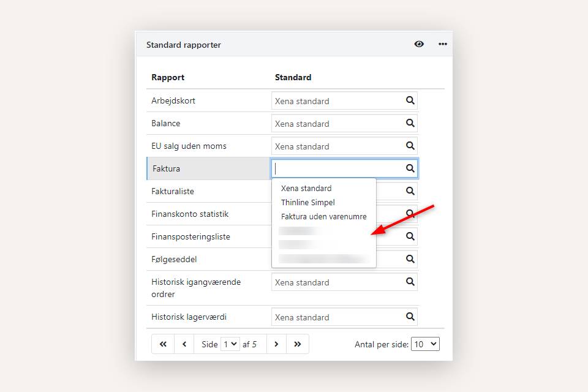Click search icon in Faktura field
Viewport: 588px width, 392px height.
pos(410,168)
